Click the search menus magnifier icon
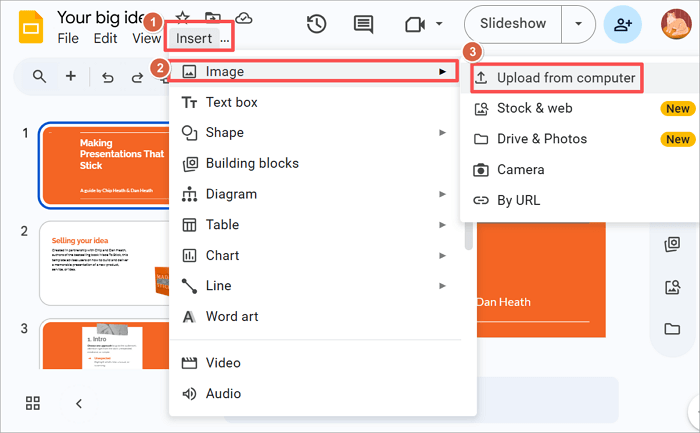Viewport: 700px width, 433px height. [39, 76]
